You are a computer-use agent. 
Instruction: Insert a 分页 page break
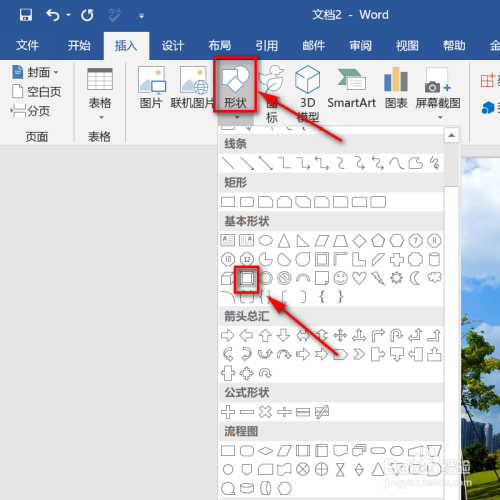[x=31, y=111]
